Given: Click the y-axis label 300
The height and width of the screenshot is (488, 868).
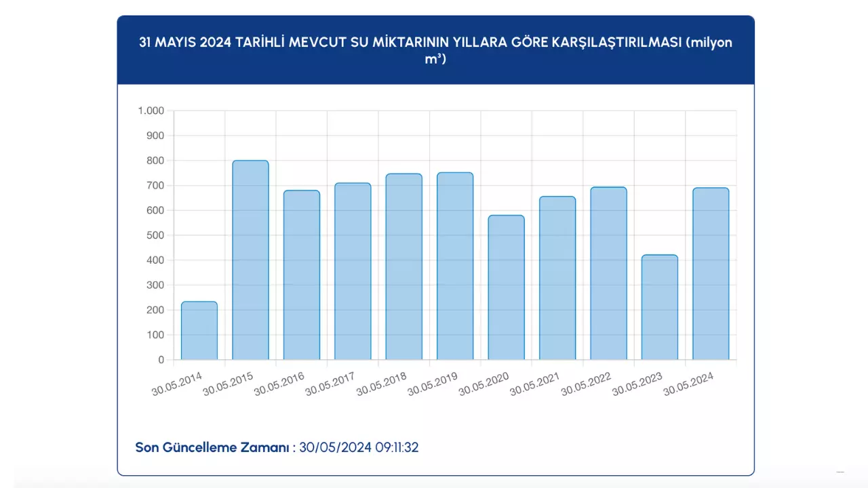Looking at the screenshot, I should point(156,285).
